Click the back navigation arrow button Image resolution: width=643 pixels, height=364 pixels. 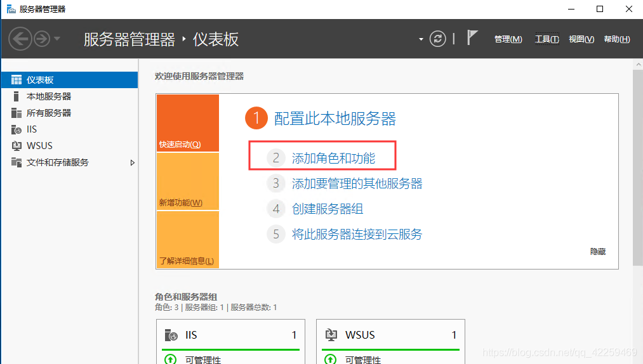click(x=20, y=39)
